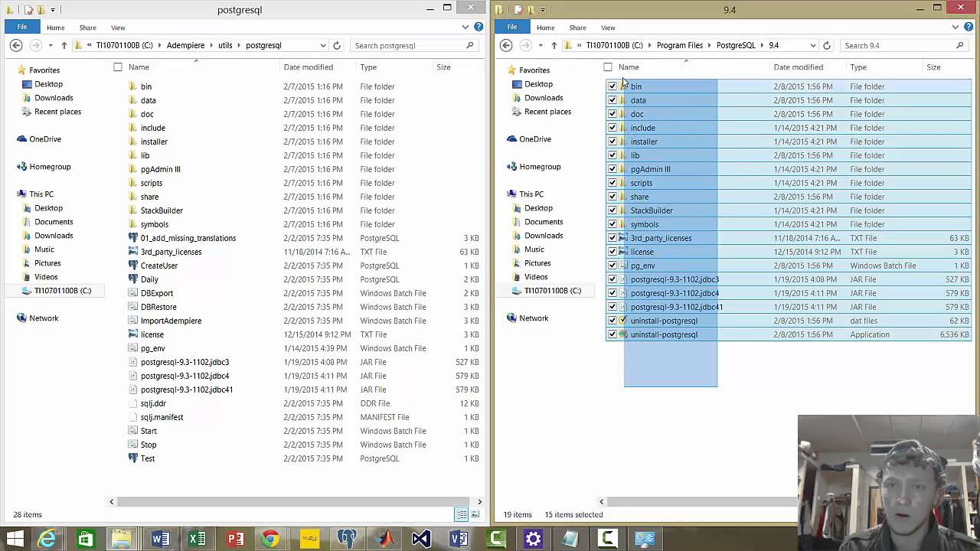Screen dimensions: 980x551
Task: Uncheck pgAdmin III checkbox in 9.4 window
Action: click(x=612, y=169)
